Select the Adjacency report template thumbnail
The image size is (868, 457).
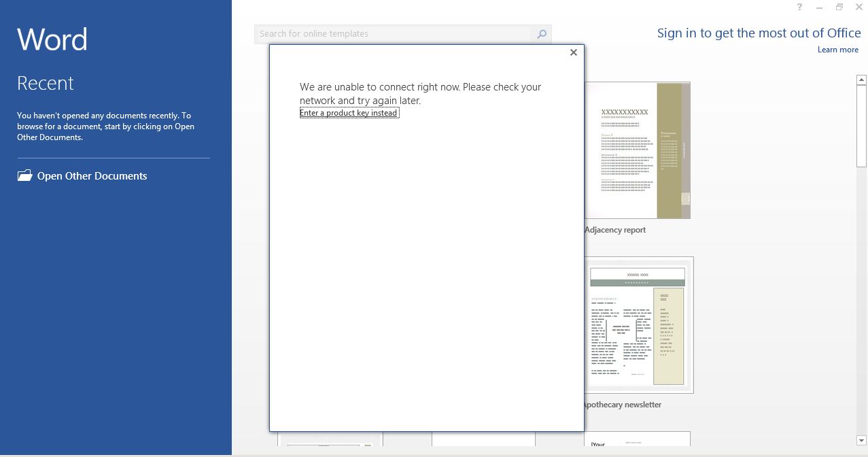tap(637, 150)
